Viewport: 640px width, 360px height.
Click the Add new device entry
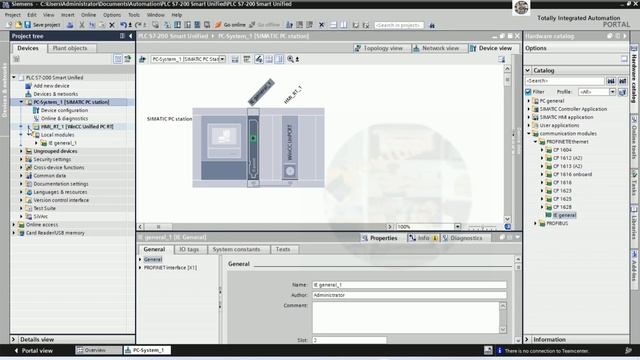point(51,86)
